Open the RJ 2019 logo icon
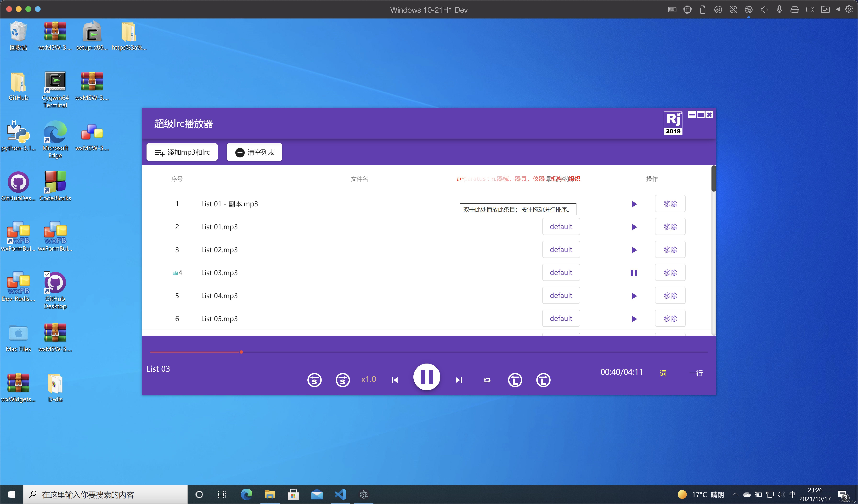 (673, 123)
